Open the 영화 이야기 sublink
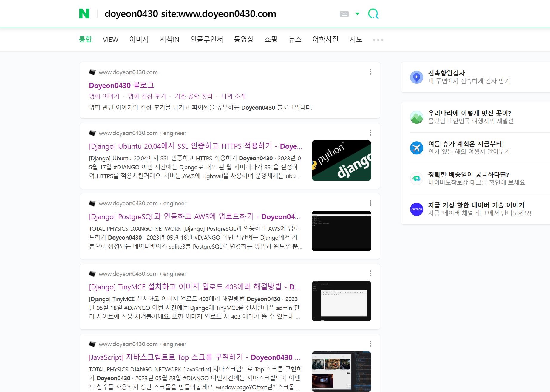The image size is (550, 392). [104, 96]
